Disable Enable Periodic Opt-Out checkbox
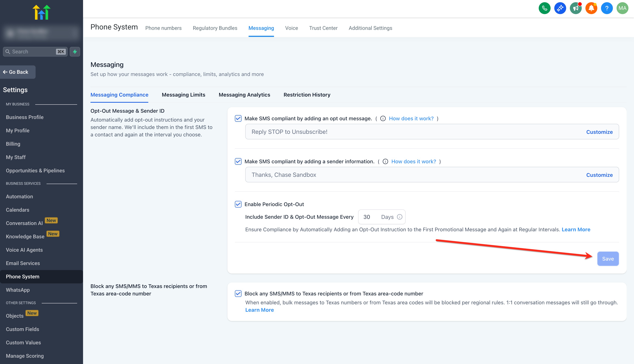The width and height of the screenshot is (634, 364). pyautogui.click(x=238, y=204)
